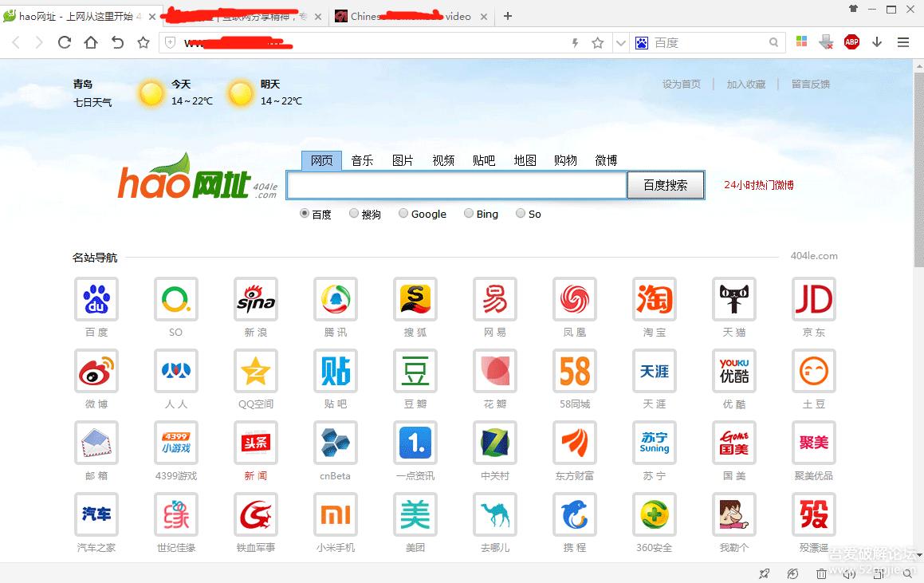Switch to the 地图 search tab
The image size is (924, 583).
point(525,160)
